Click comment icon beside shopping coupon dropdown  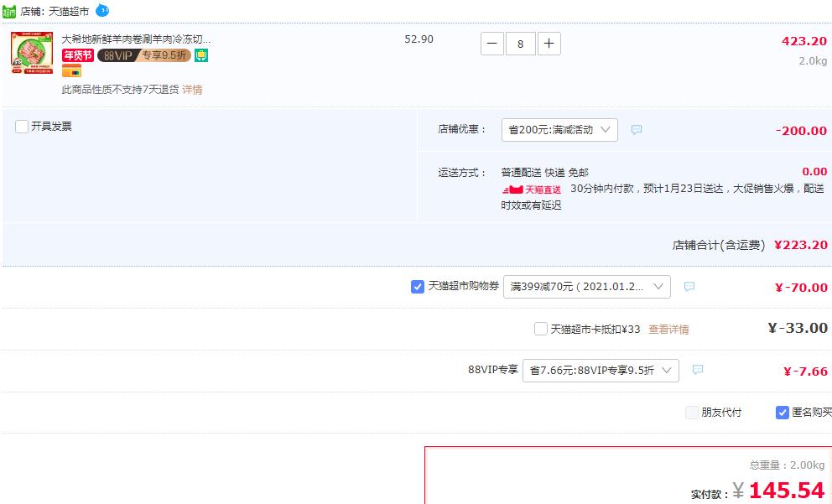(x=689, y=287)
